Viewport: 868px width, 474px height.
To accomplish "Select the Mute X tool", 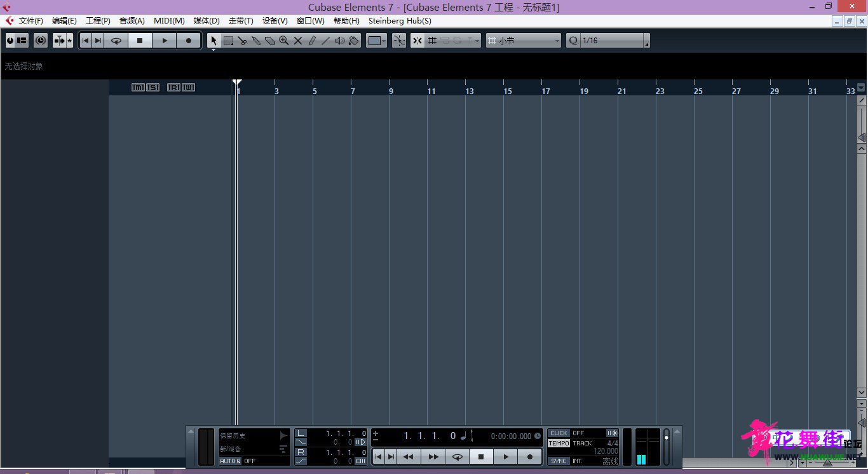I will coord(298,41).
